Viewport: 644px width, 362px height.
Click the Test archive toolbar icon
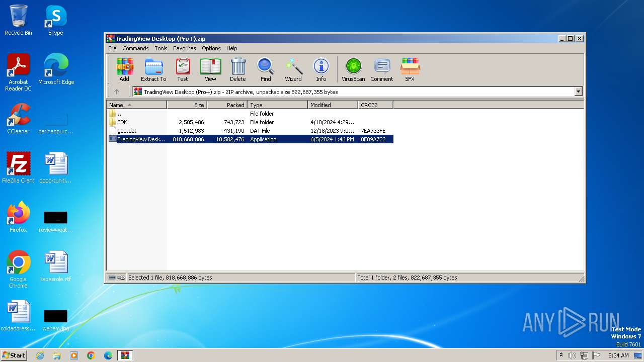(183, 69)
